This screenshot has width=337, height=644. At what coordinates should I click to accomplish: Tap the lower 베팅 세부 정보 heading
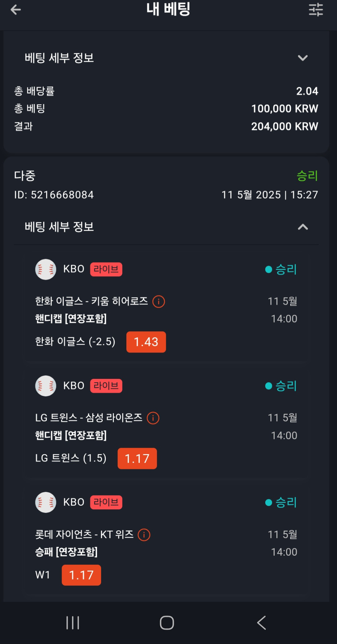[x=59, y=227]
